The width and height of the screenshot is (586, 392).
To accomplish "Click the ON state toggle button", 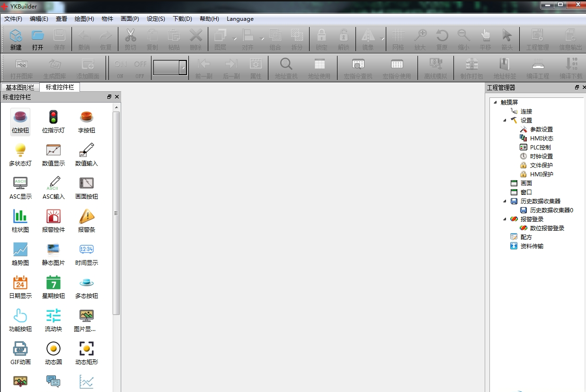I will (x=120, y=68).
